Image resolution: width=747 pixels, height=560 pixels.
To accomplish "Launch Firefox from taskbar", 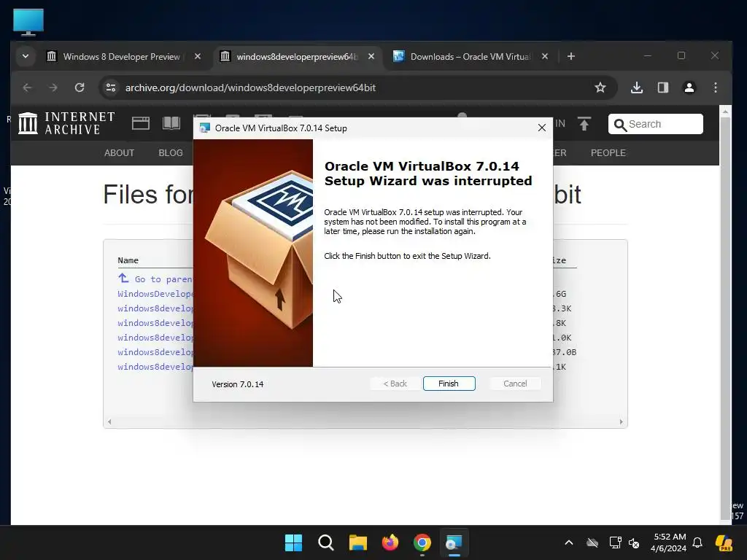I will click(390, 542).
